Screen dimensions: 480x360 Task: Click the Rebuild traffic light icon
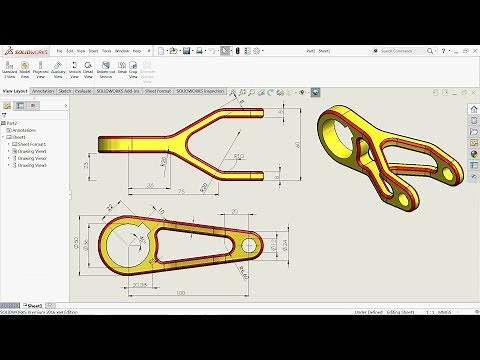click(x=238, y=51)
